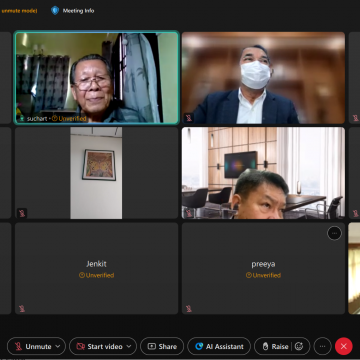Click the raise hand icon
This screenshot has width=360, height=360.
265,346
